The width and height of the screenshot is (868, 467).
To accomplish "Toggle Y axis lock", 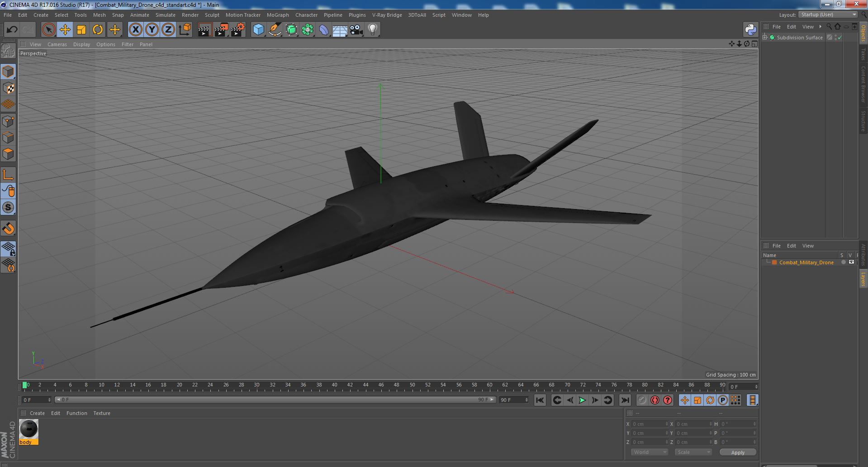I will [152, 30].
